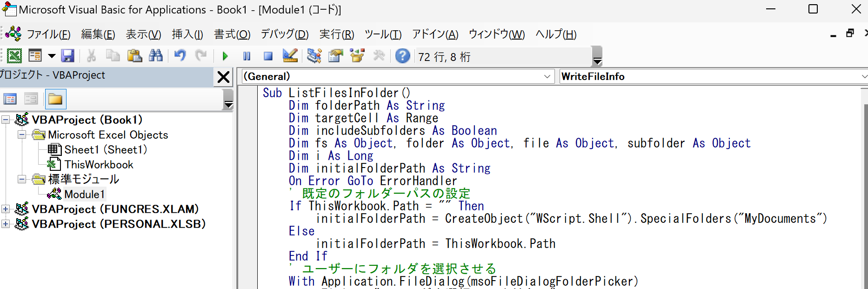Open the ヘルプ(H) menu
Image resolution: width=868 pixels, height=289 pixels.
click(556, 34)
